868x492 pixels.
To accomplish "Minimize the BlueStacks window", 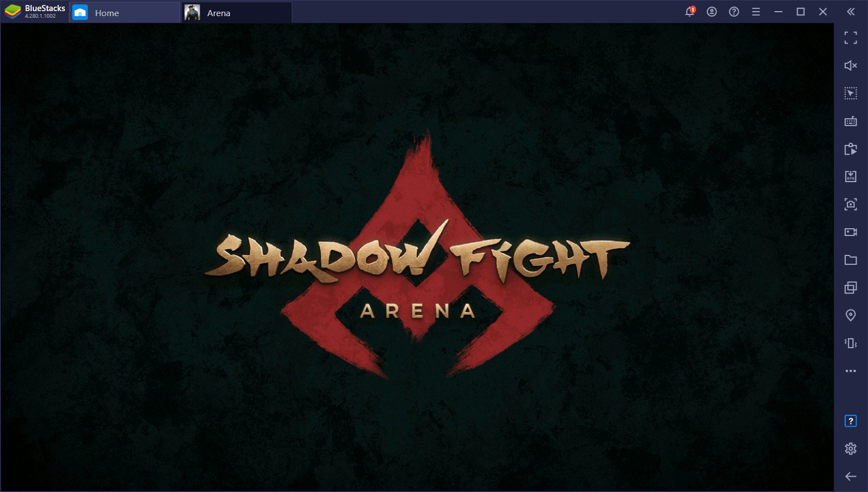I will coord(779,12).
